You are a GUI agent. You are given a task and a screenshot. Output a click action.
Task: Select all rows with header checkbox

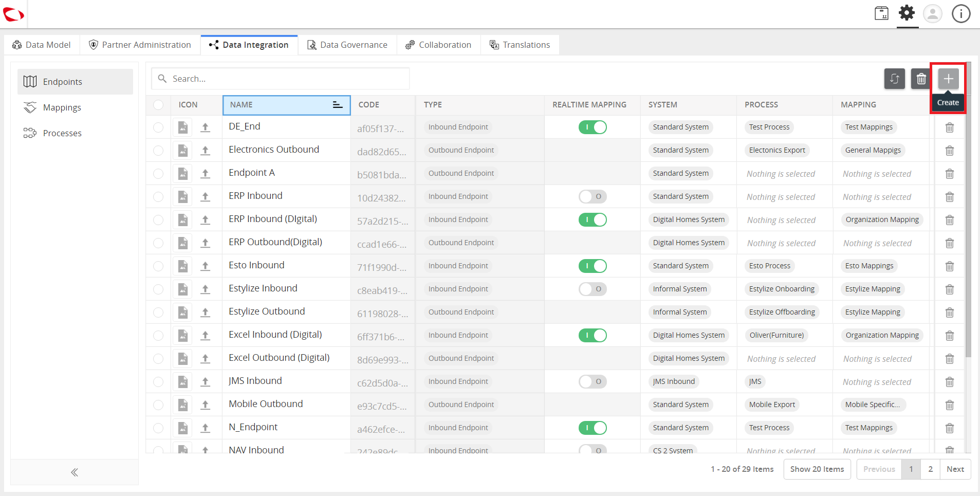pos(158,105)
